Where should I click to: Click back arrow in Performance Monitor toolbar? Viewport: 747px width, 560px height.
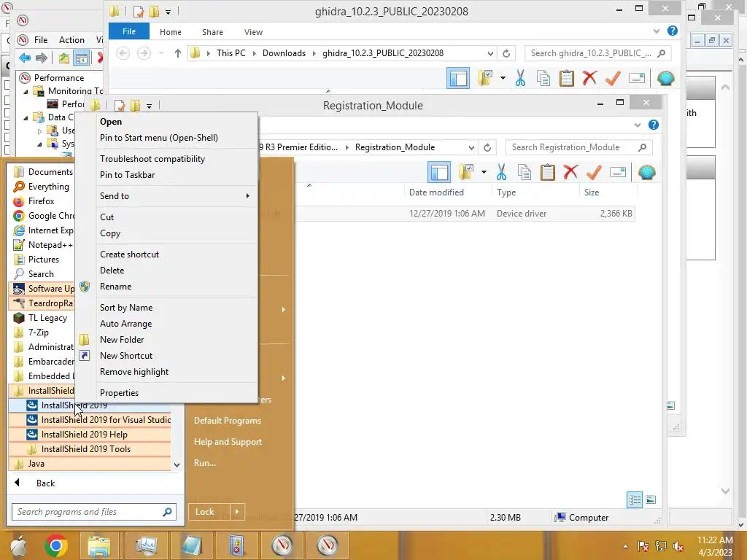click(24, 58)
